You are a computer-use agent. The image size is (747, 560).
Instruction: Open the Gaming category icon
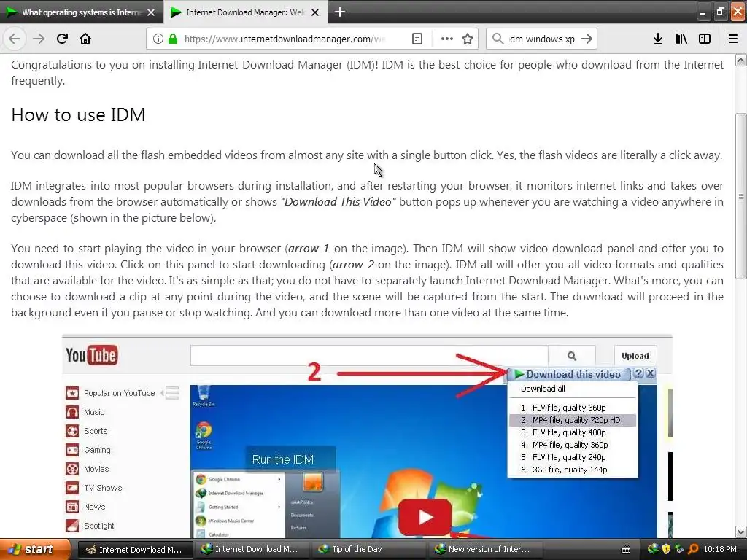coord(72,450)
